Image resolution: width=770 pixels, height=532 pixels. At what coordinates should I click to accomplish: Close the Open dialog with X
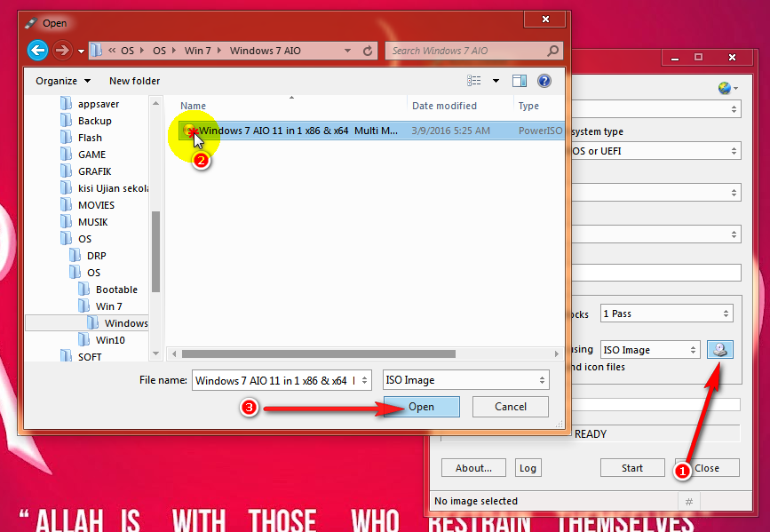tap(545, 20)
